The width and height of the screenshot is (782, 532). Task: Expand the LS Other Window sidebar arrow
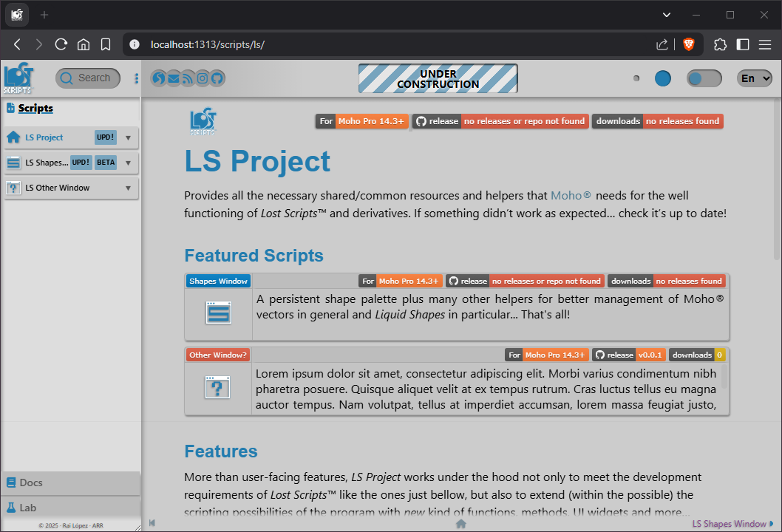click(x=128, y=188)
